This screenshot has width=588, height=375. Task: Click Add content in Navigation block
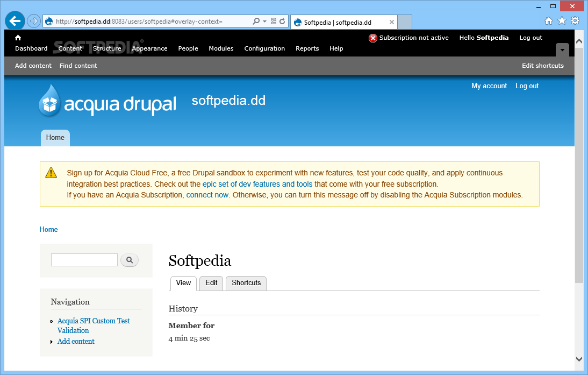pos(76,341)
